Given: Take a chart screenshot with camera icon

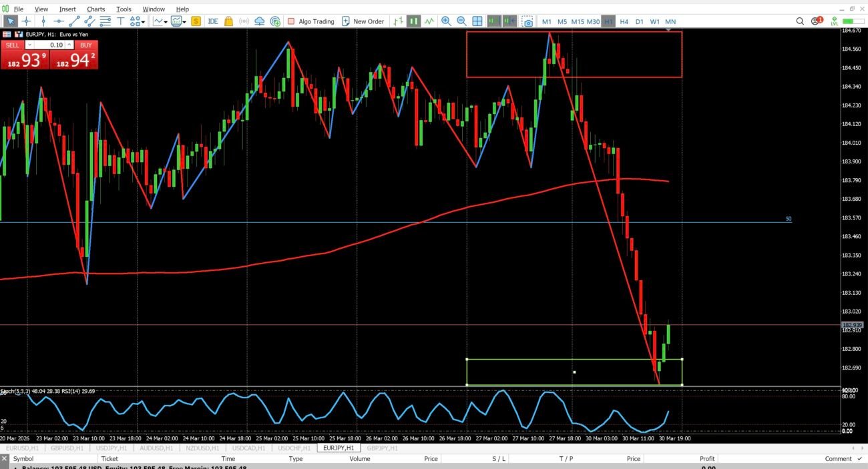Looking at the screenshot, I should coord(527,21).
